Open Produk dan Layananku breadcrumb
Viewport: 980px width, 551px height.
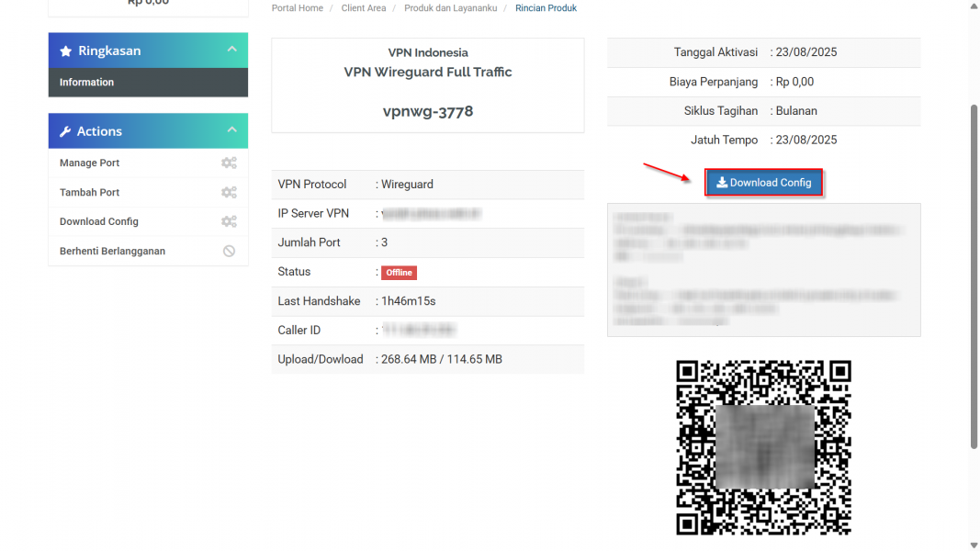point(451,8)
